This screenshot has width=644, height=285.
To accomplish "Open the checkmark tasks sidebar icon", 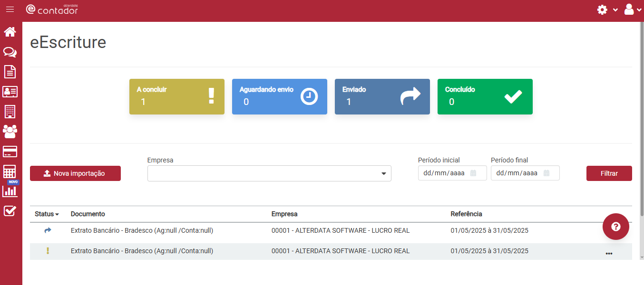I will click(x=10, y=211).
